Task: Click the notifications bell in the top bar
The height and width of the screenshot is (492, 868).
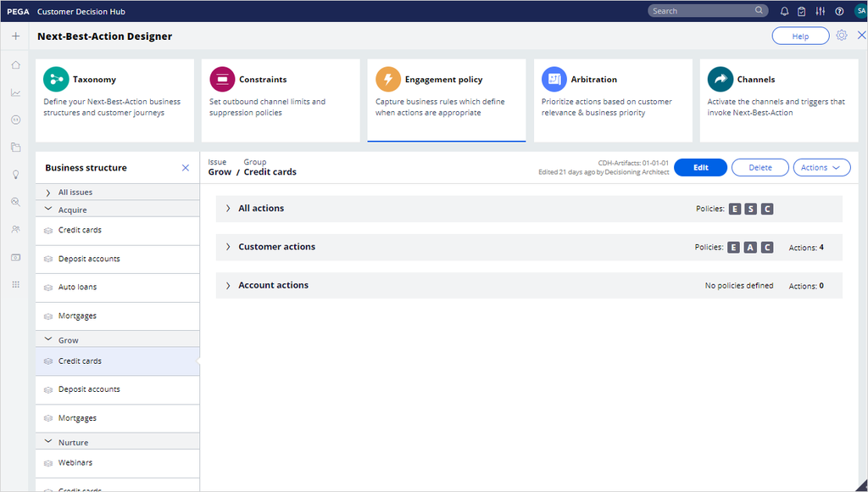Action: click(x=783, y=11)
